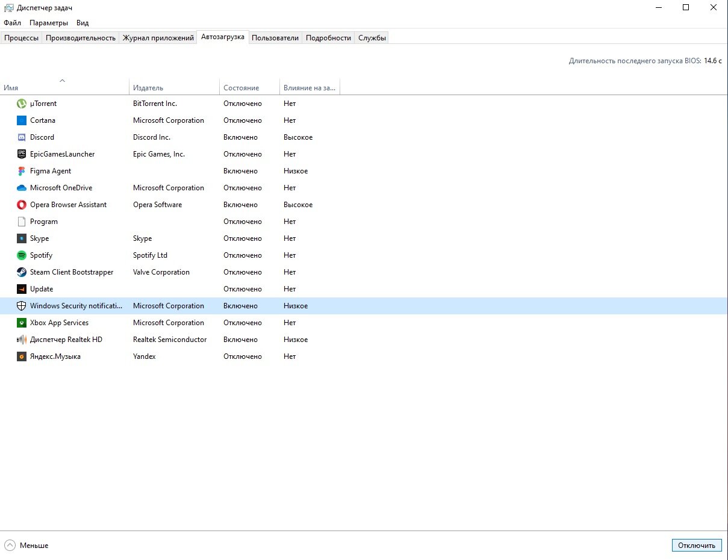
Task: Click the Figma Agent icon
Action: click(x=22, y=171)
